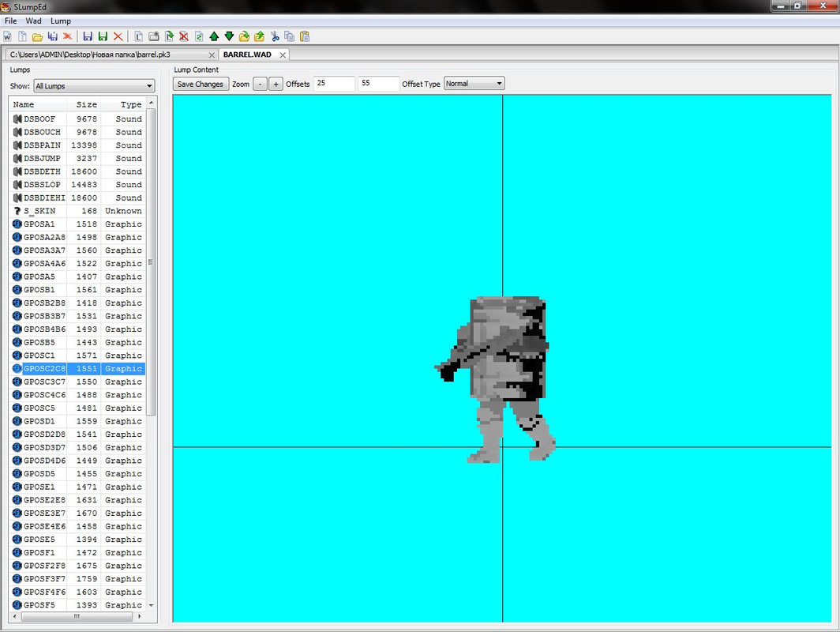Click the import lump folder icon
Image resolution: width=840 pixels, height=632 pixels.
244,36
